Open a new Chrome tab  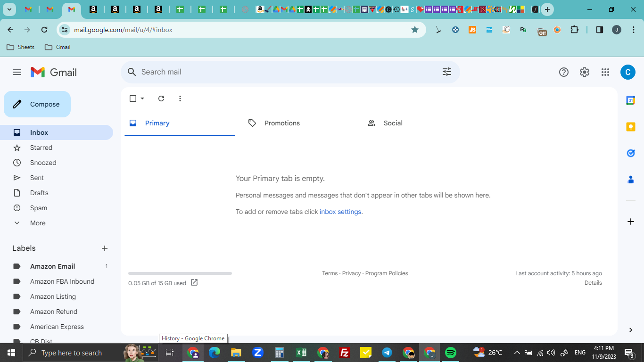pos(547,9)
